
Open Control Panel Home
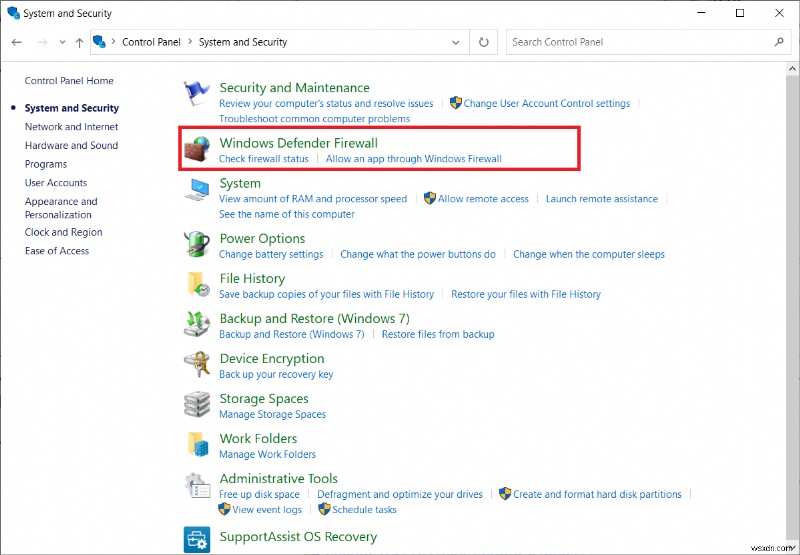pyautogui.click(x=69, y=81)
